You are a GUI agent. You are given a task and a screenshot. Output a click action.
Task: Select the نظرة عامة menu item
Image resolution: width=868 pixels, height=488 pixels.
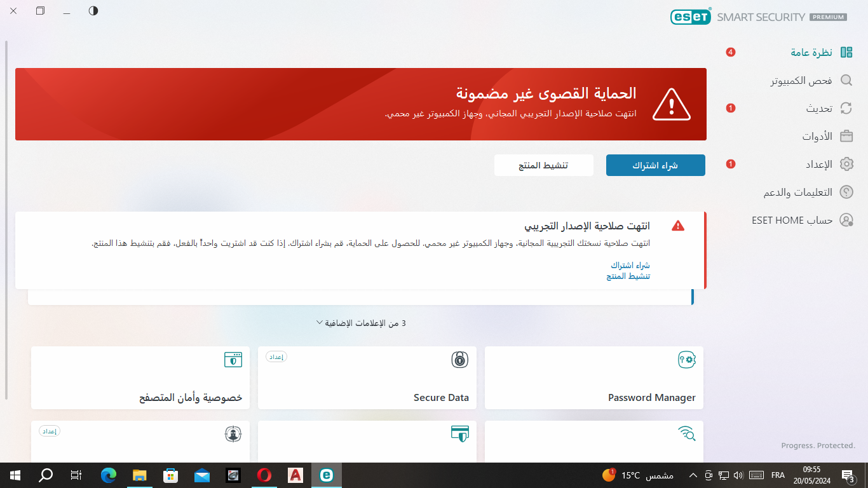(x=811, y=53)
